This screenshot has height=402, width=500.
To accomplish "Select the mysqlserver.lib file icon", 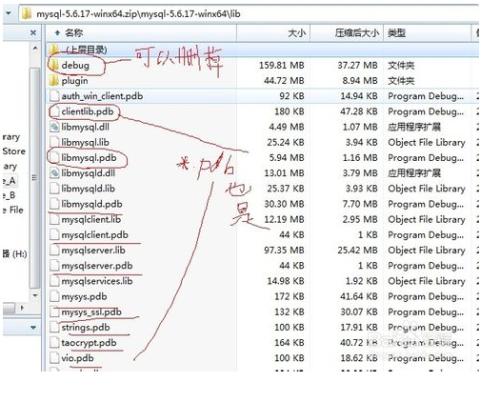I will (x=54, y=250).
